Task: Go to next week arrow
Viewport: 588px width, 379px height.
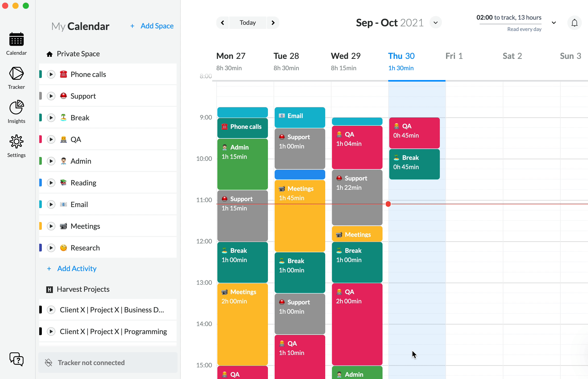Action: (x=273, y=23)
